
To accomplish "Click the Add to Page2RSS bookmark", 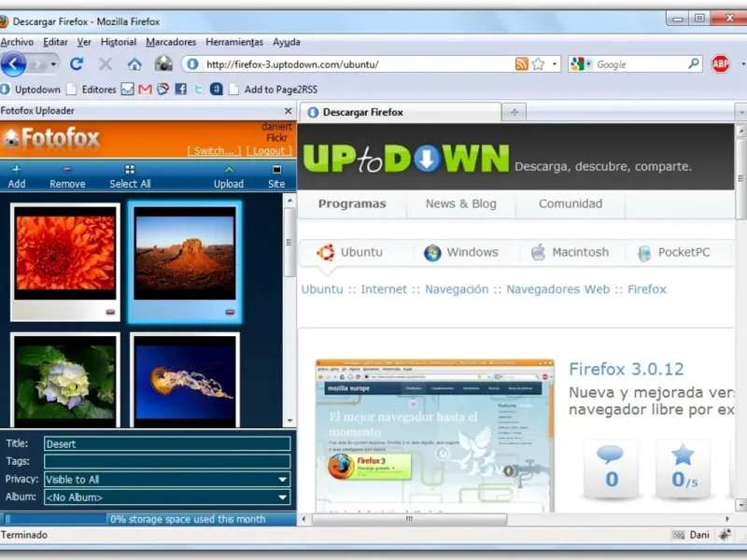I will [273, 90].
